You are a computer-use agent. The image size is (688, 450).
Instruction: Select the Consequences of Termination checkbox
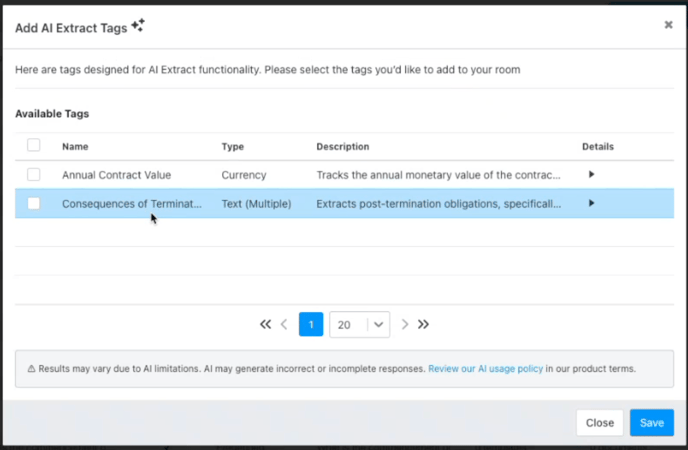[x=34, y=203]
